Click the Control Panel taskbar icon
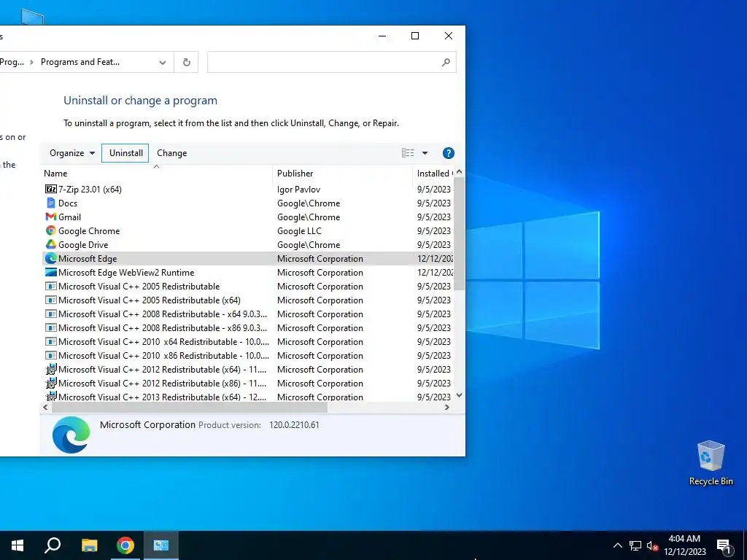Viewport: 747px width, 560px height. click(x=161, y=545)
